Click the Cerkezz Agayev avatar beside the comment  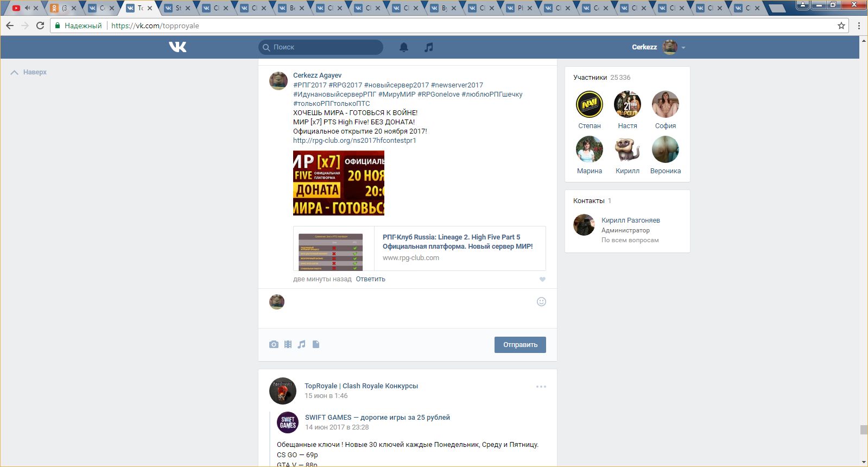[x=278, y=80]
